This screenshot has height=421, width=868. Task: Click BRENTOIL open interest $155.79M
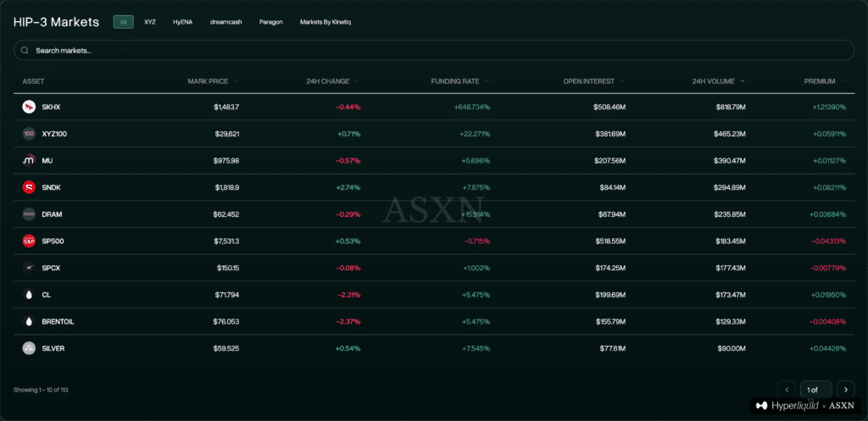coord(609,321)
